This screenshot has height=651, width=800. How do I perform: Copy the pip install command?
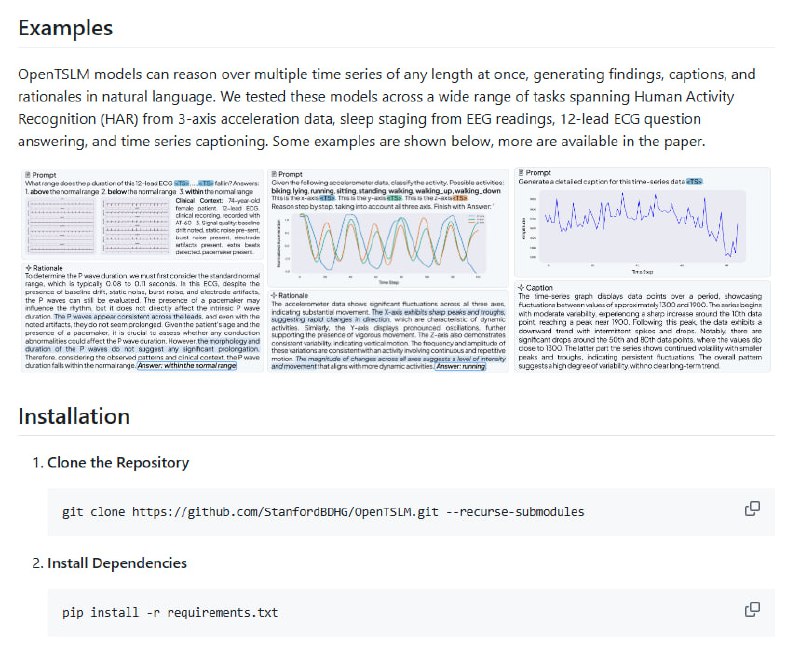753,610
